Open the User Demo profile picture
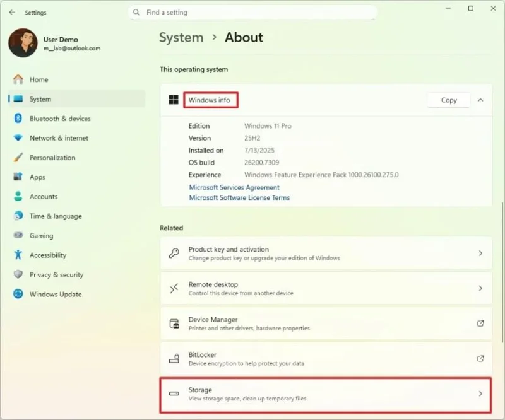Viewport: 505px width, 420px height. pos(23,43)
